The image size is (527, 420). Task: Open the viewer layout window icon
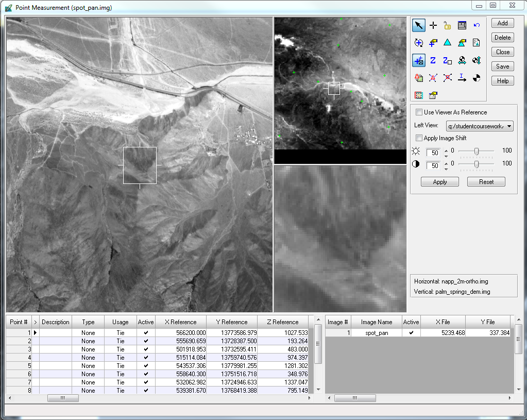pyautogui.click(x=462, y=25)
